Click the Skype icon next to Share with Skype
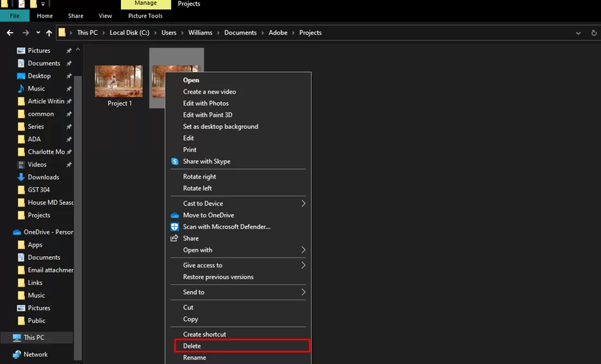 175,162
